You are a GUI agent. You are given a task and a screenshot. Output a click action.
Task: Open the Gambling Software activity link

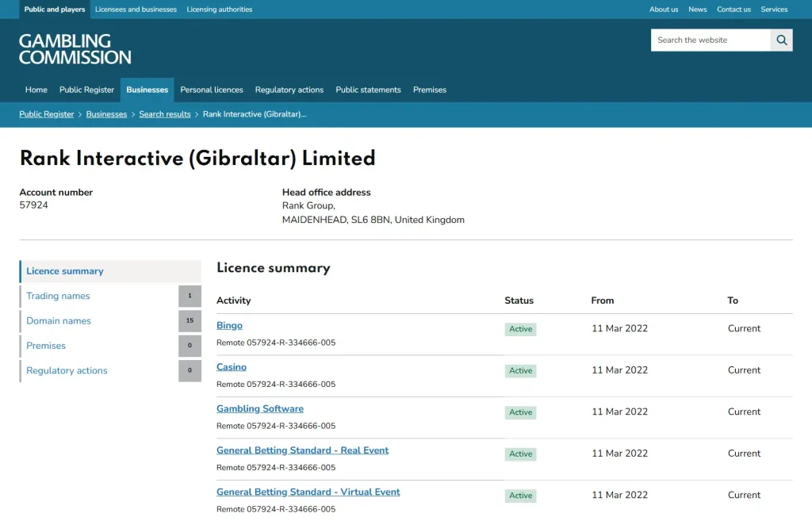(260, 408)
